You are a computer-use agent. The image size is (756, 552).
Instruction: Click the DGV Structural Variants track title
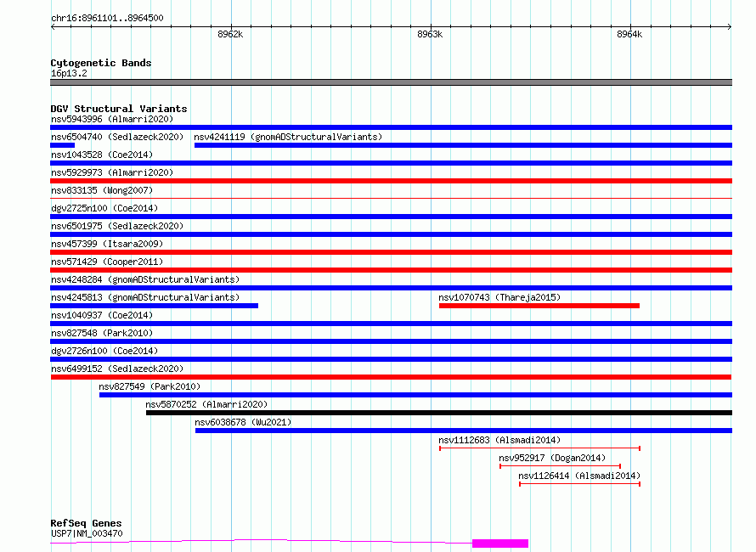pos(119,109)
